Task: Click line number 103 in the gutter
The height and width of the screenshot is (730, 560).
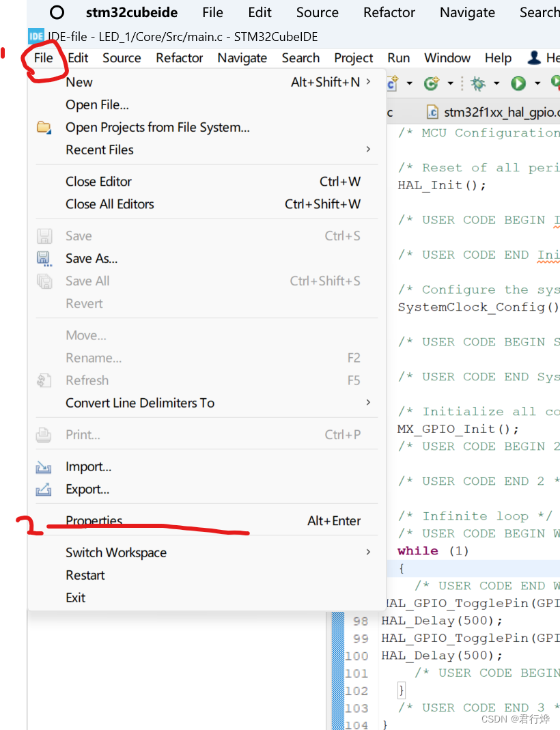Action: tap(356, 708)
